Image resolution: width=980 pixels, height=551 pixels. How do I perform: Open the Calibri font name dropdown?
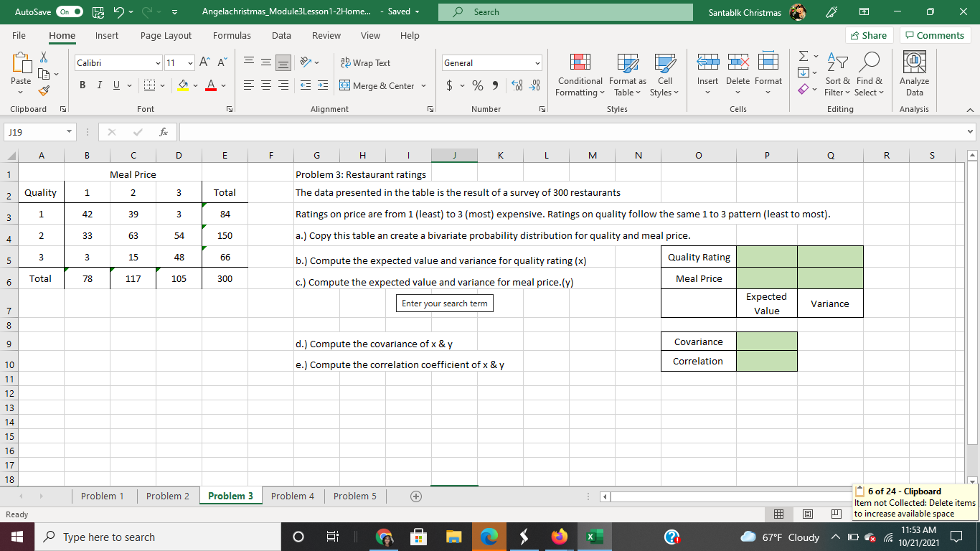pos(157,63)
